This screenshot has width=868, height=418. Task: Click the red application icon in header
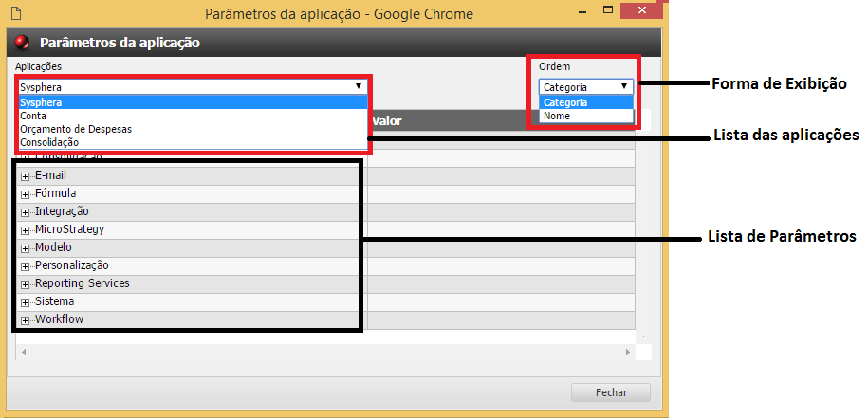pos(23,43)
